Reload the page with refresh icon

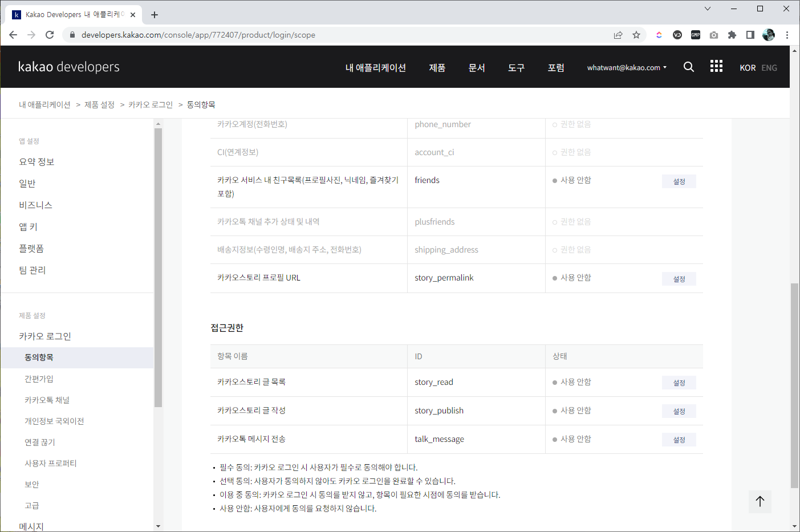(x=50, y=35)
